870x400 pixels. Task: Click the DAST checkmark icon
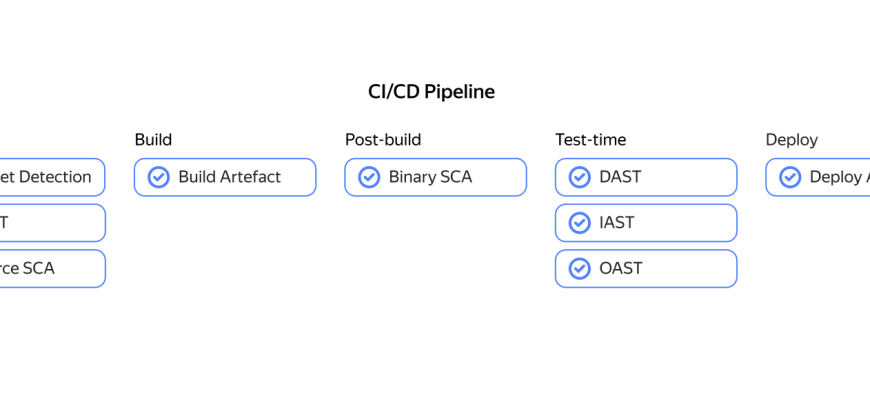[579, 177]
